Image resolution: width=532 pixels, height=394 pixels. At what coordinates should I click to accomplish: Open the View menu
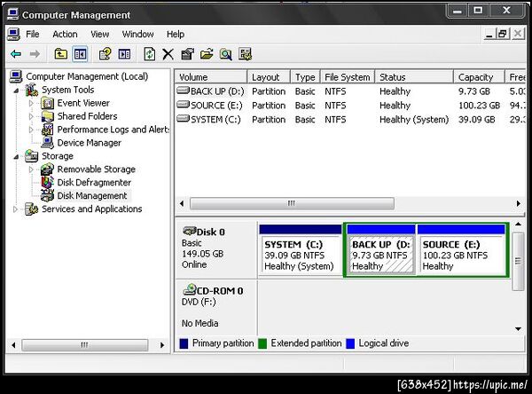[99, 35]
